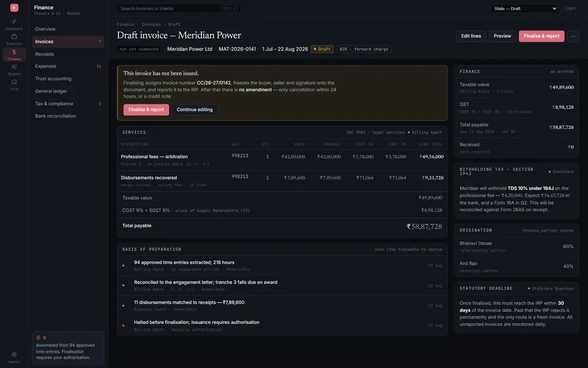Screen dimensions: 588x368
Task: Open General ledger in sidebar
Action: pyautogui.click(x=68, y=91)
